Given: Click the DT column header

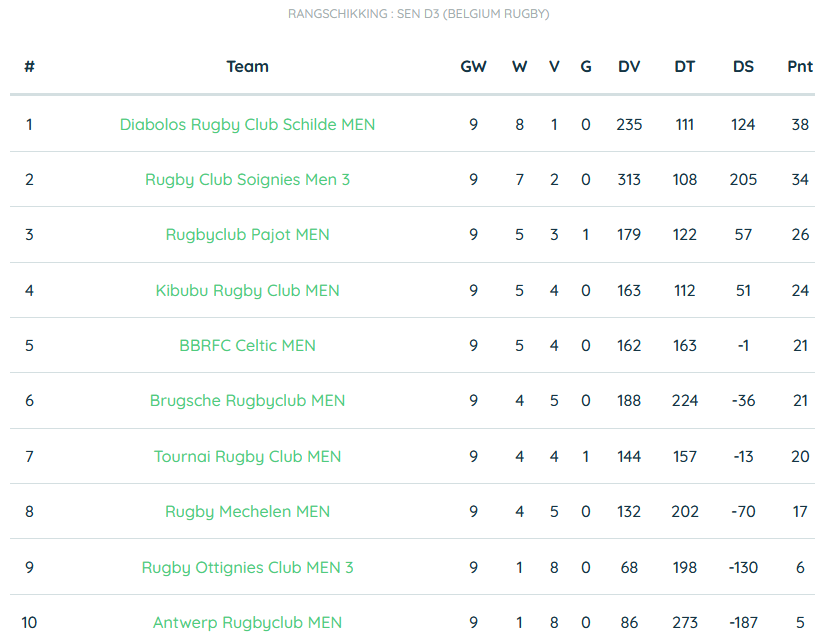Looking at the screenshot, I should (685, 67).
